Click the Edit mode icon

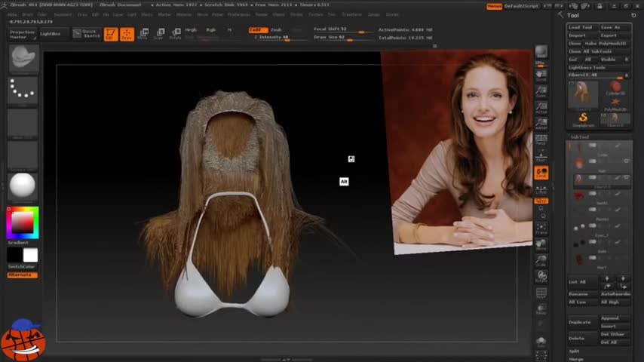[x=111, y=33]
